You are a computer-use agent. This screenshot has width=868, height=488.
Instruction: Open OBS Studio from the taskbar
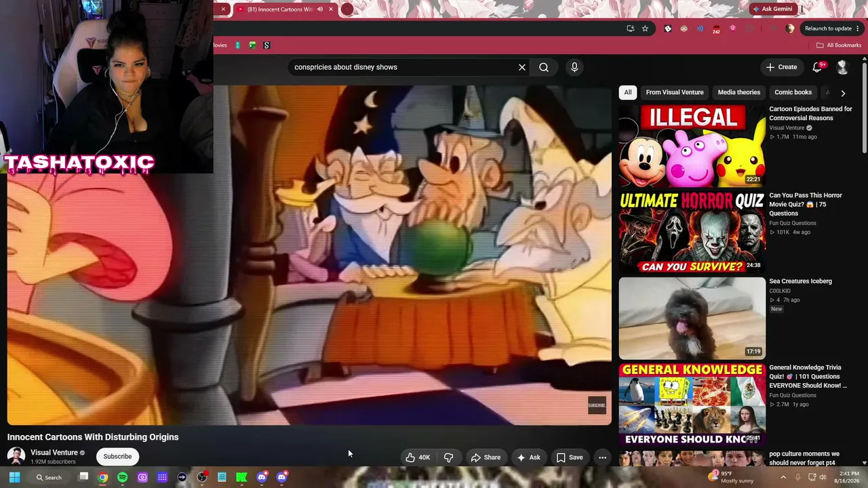coord(202,477)
